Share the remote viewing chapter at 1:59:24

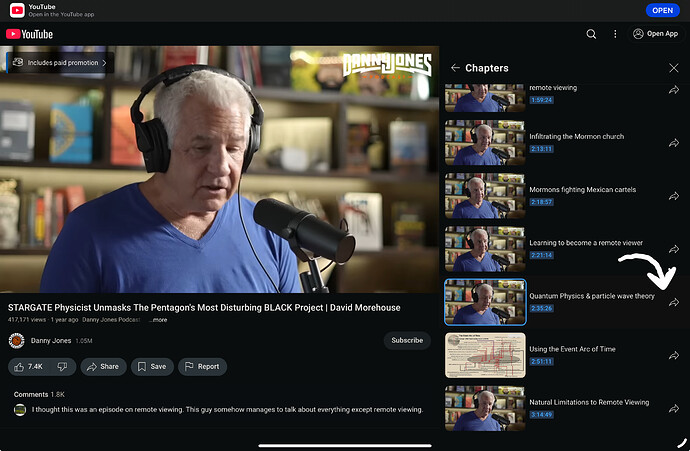tap(674, 90)
